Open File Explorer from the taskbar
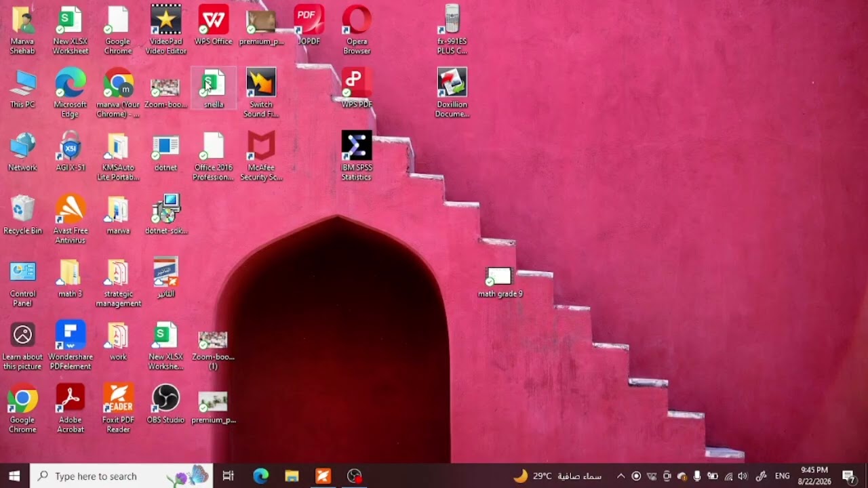The width and height of the screenshot is (868, 488). (292, 476)
